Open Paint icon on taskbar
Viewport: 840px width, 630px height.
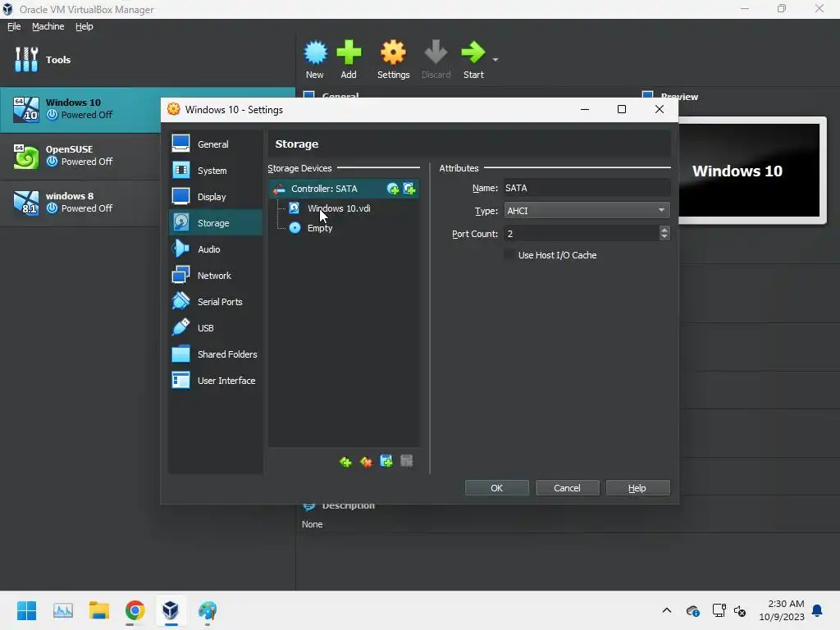(x=208, y=610)
